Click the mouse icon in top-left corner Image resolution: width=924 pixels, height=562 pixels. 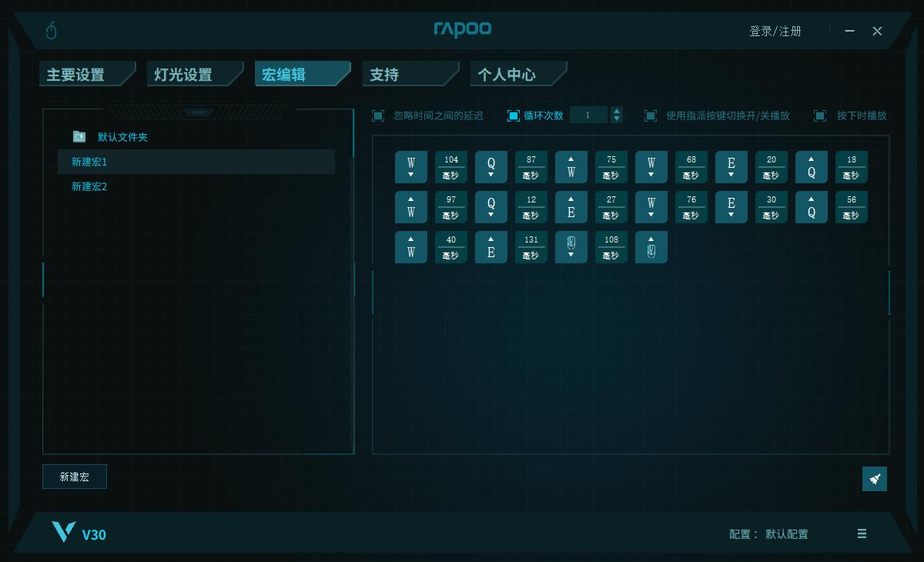51,31
